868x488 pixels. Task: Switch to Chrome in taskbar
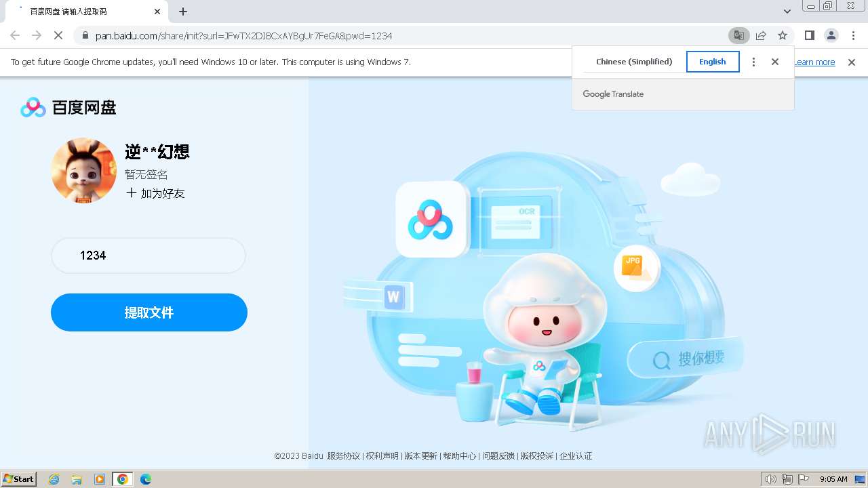[123, 479]
